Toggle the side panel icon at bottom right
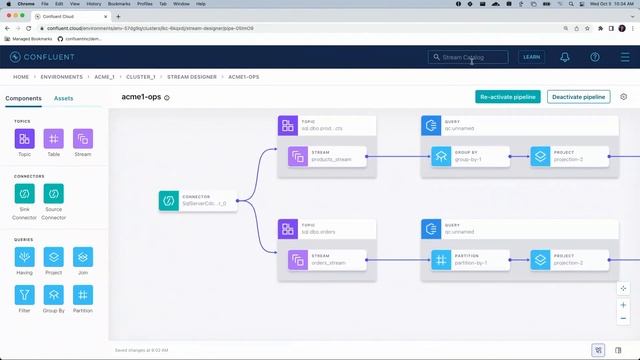Viewport: 640px width, 360px height. click(618, 350)
